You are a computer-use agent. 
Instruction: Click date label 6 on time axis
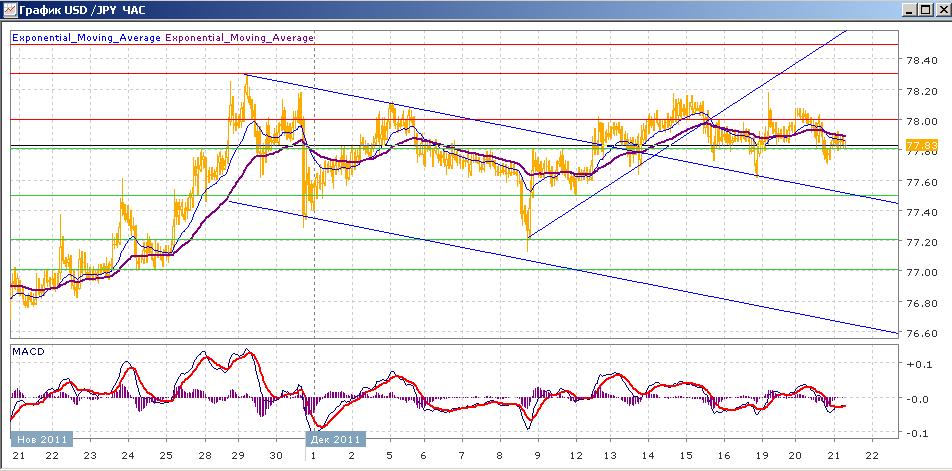coord(423,456)
